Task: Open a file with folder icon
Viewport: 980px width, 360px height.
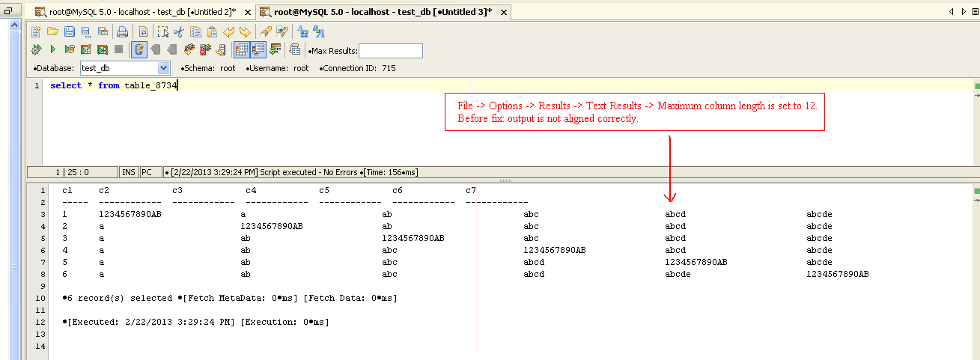Action: (x=52, y=31)
